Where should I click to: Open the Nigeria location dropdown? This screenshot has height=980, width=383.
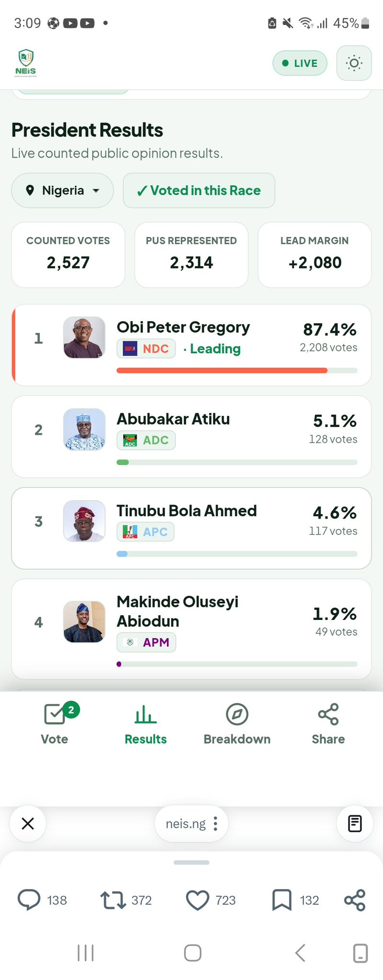62,191
